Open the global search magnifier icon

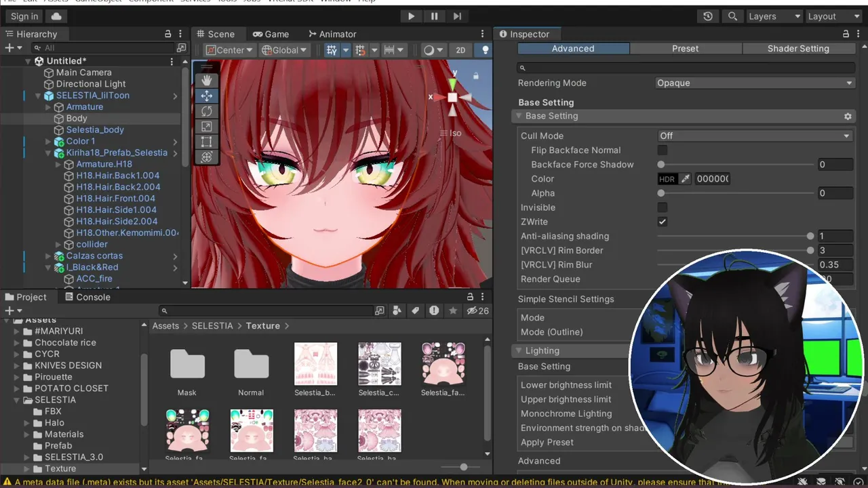[732, 16]
